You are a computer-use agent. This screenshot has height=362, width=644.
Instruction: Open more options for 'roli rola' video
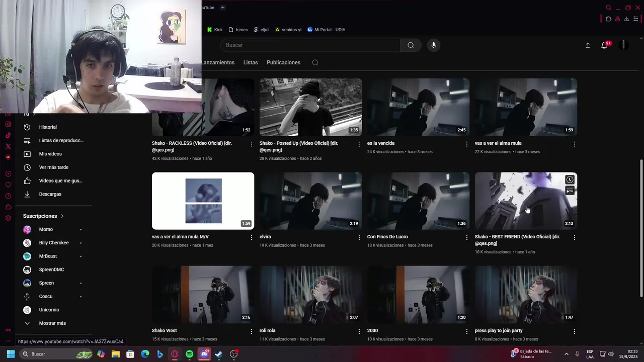[x=359, y=331]
